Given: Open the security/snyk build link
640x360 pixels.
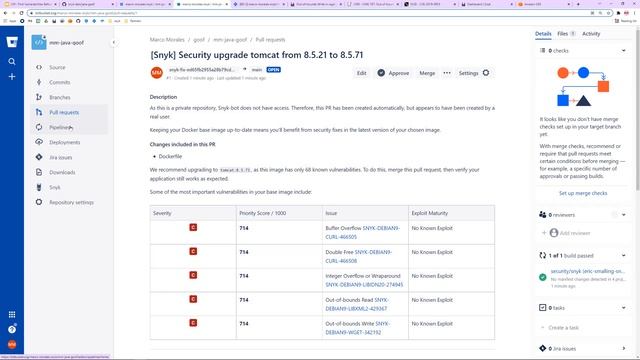Looking at the screenshot, I should tap(588, 271).
